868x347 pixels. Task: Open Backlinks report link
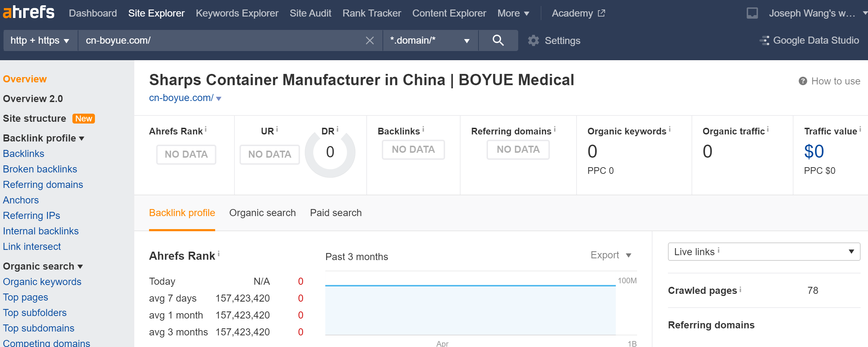coord(24,154)
